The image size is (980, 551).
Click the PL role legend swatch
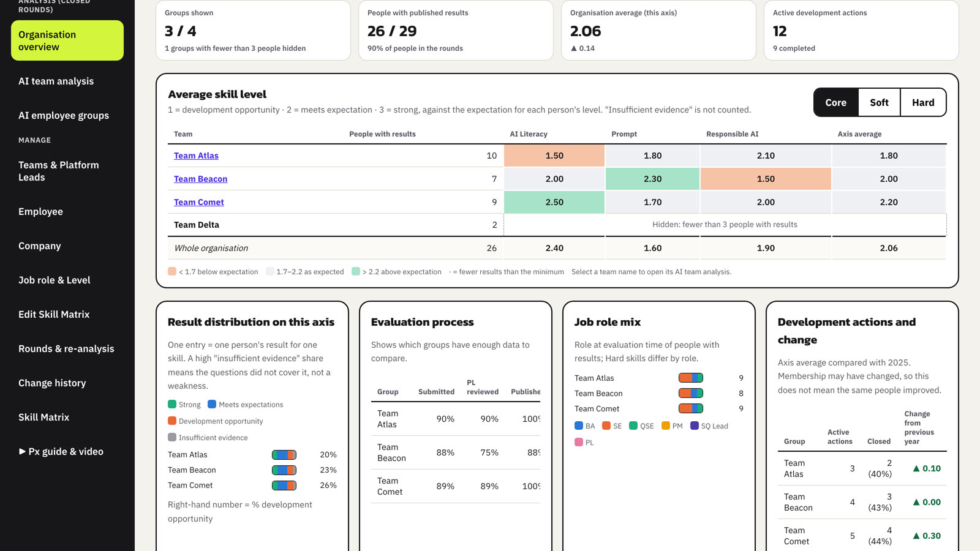click(579, 442)
